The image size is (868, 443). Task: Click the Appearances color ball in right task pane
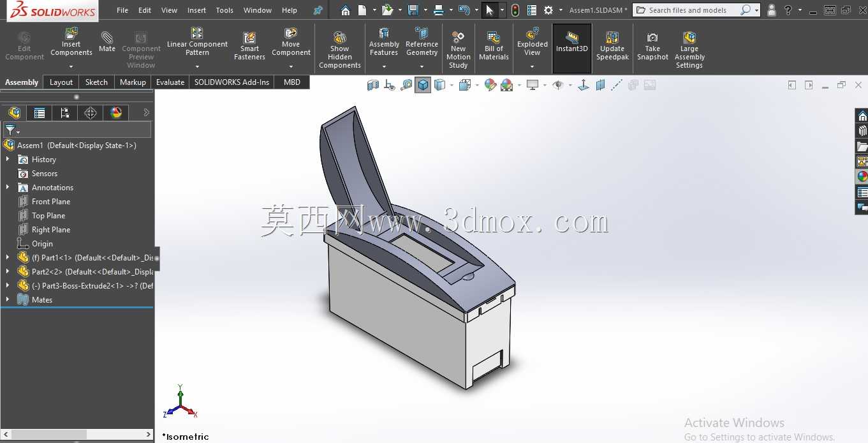(x=862, y=176)
